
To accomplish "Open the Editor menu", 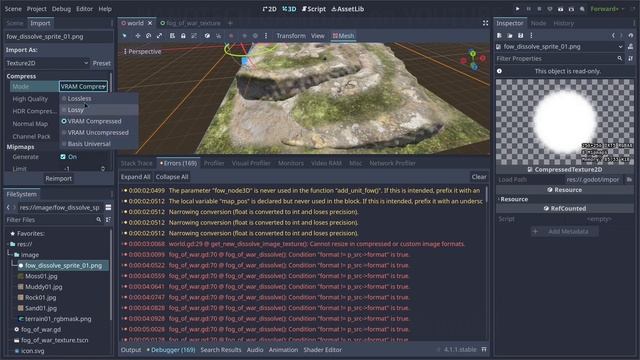I will (x=84, y=9).
